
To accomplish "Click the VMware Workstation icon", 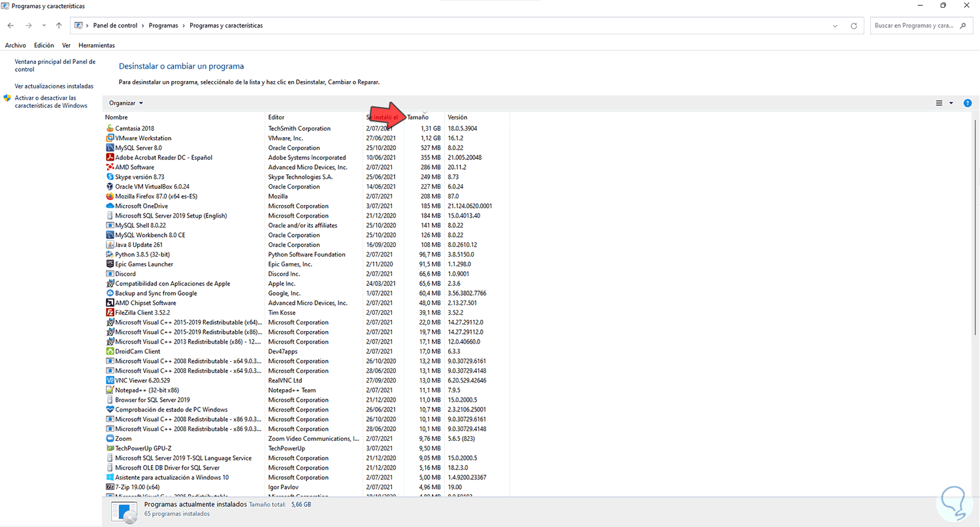I will [x=110, y=138].
